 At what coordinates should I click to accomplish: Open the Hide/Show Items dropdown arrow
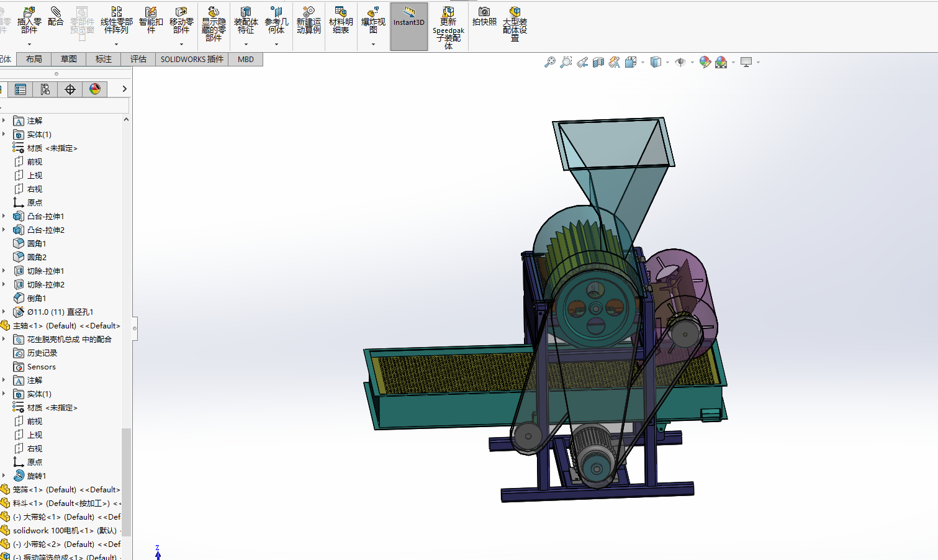coord(692,62)
